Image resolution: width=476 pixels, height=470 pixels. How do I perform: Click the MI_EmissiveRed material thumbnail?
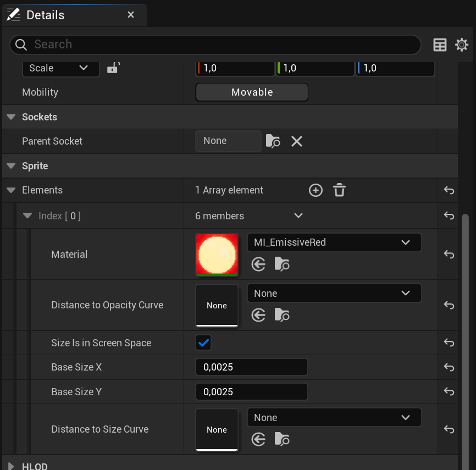(217, 255)
